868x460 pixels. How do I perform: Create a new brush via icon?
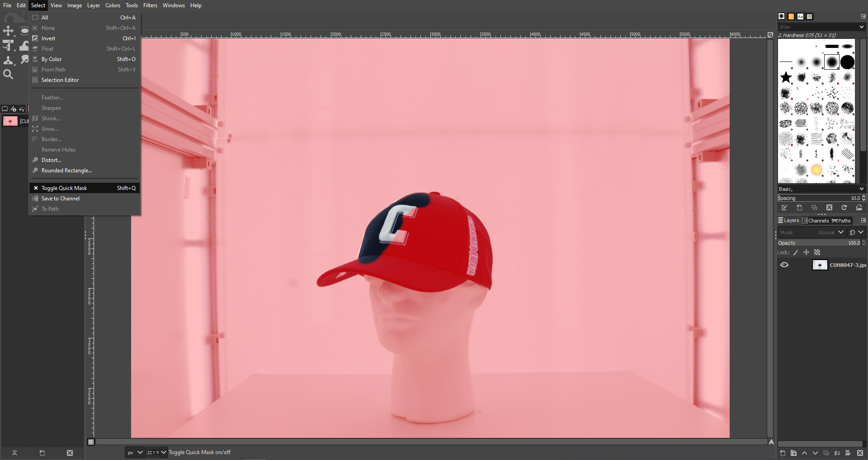coord(799,208)
